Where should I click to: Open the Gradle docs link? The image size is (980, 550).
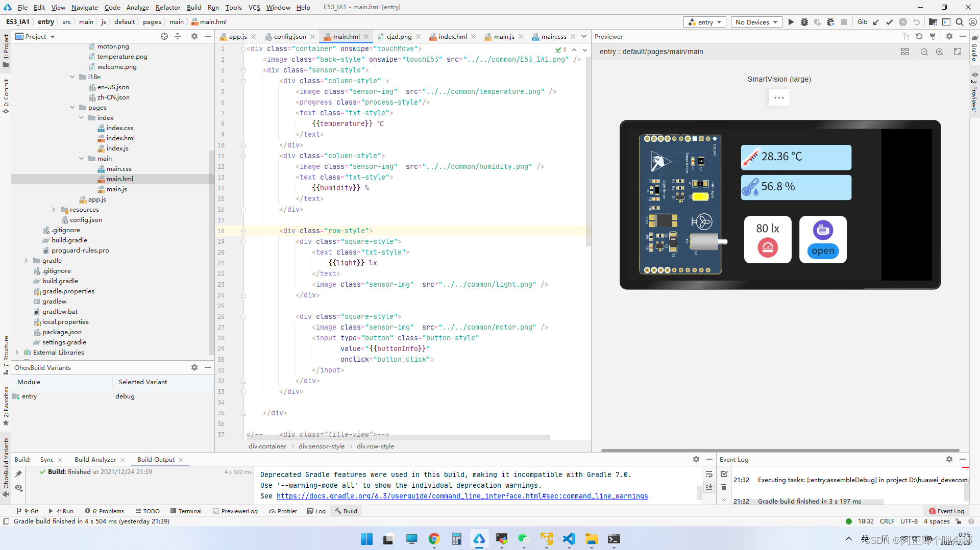(x=462, y=496)
